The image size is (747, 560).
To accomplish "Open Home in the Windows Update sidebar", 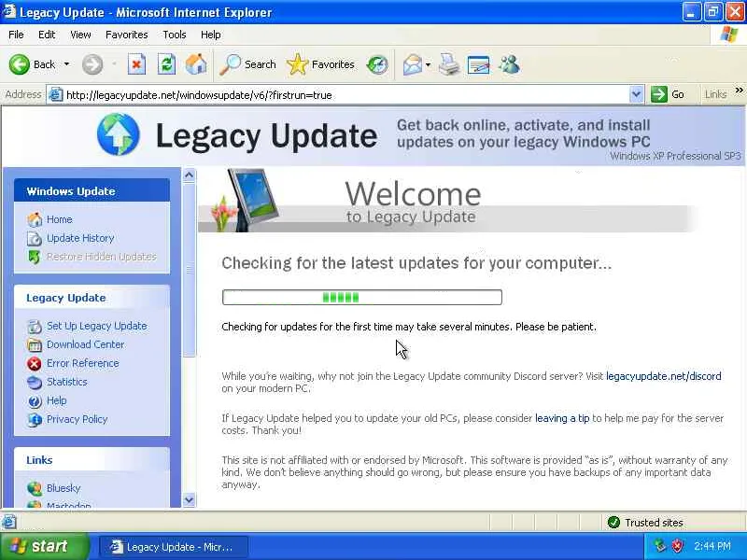I will [x=60, y=219].
